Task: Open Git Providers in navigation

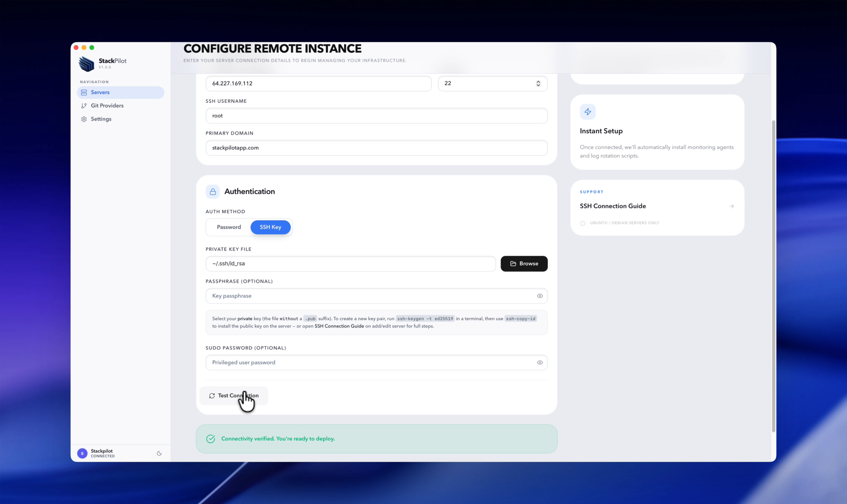Action: coord(120,106)
